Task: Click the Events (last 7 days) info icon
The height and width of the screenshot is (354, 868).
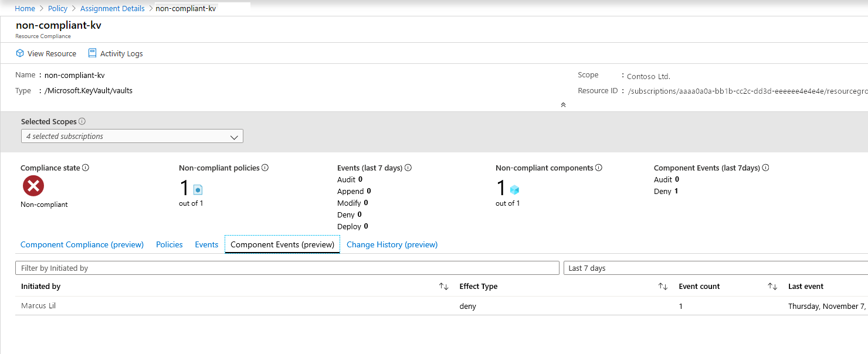Action: (407, 168)
